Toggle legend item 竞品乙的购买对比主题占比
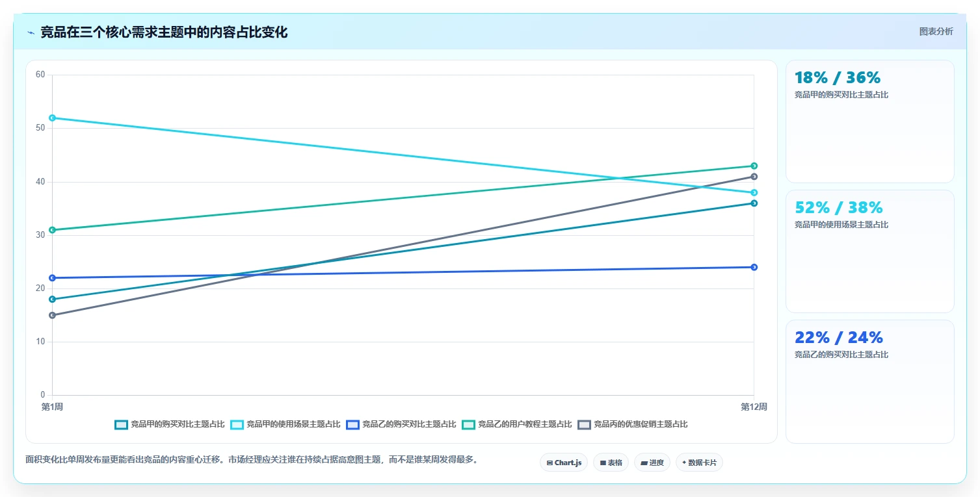The image size is (980, 497). tap(401, 424)
